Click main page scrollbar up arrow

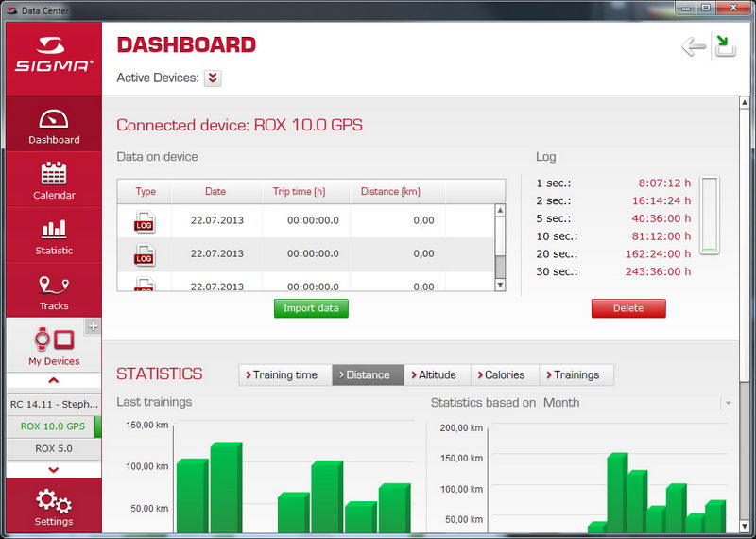point(745,102)
